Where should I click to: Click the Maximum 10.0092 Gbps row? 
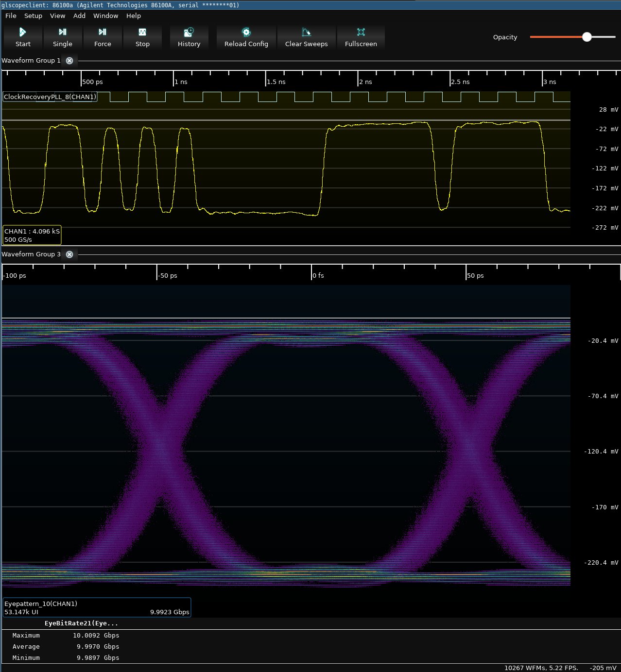pyautogui.click(x=66, y=635)
